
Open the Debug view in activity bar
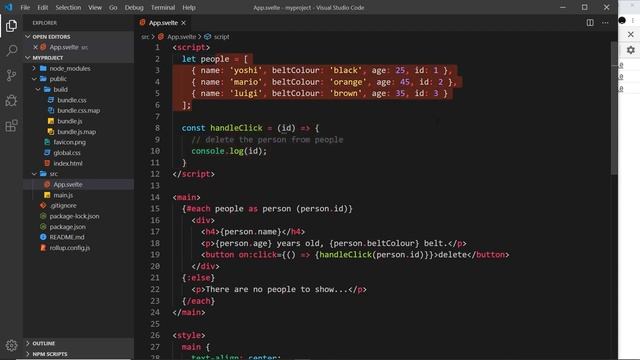[x=11, y=100]
